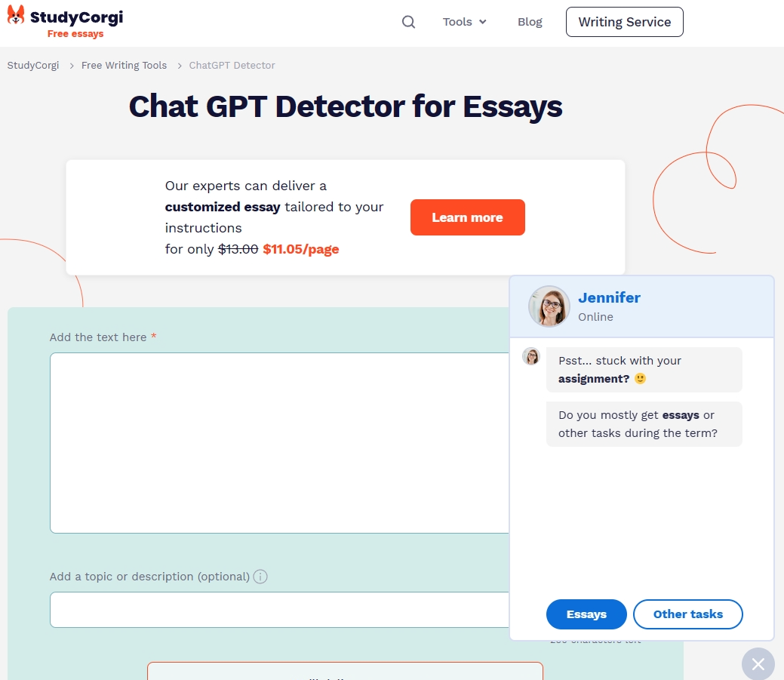This screenshot has height=680, width=784.
Task: Go to the Blog page
Action: click(x=530, y=22)
